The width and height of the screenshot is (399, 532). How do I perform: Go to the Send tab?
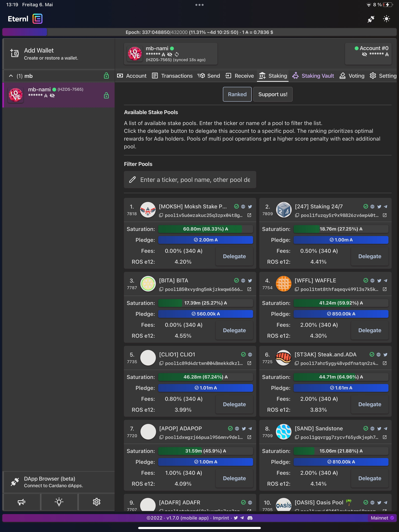point(209,76)
